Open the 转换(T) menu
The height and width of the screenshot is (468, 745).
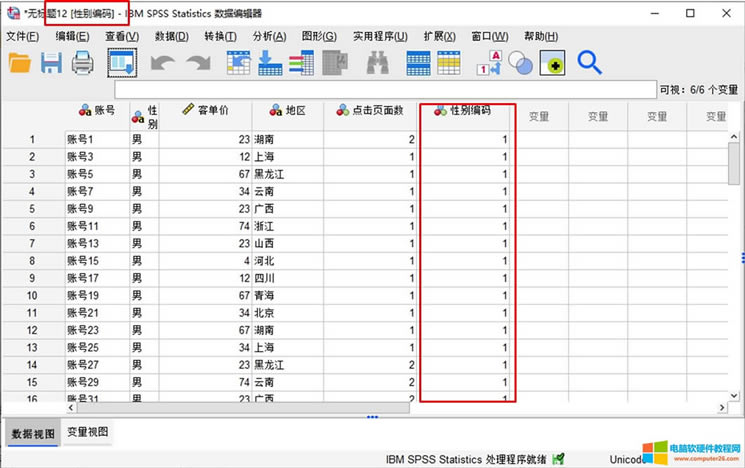[x=220, y=37]
